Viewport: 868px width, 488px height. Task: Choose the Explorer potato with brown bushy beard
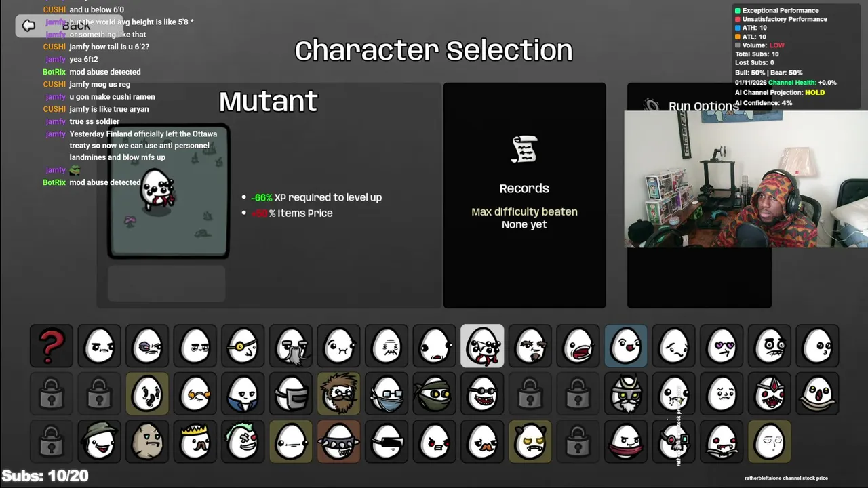pyautogui.click(x=338, y=393)
